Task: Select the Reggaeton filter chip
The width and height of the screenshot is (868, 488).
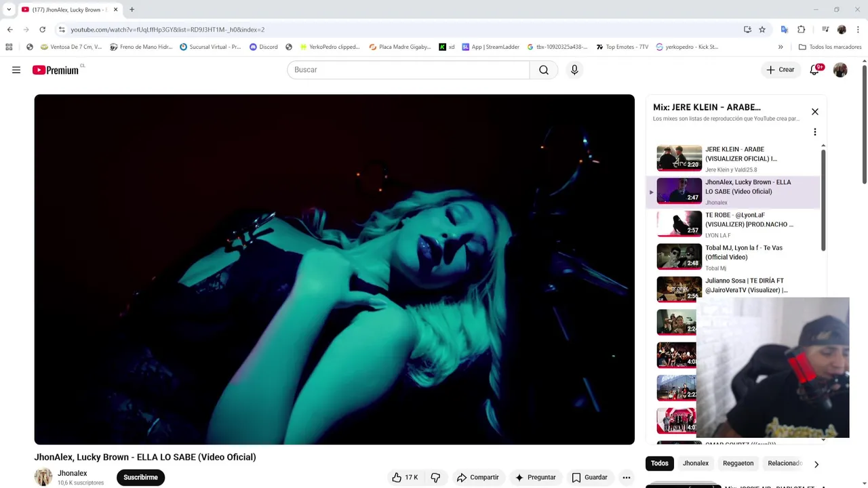Action: pyautogui.click(x=738, y=464)
